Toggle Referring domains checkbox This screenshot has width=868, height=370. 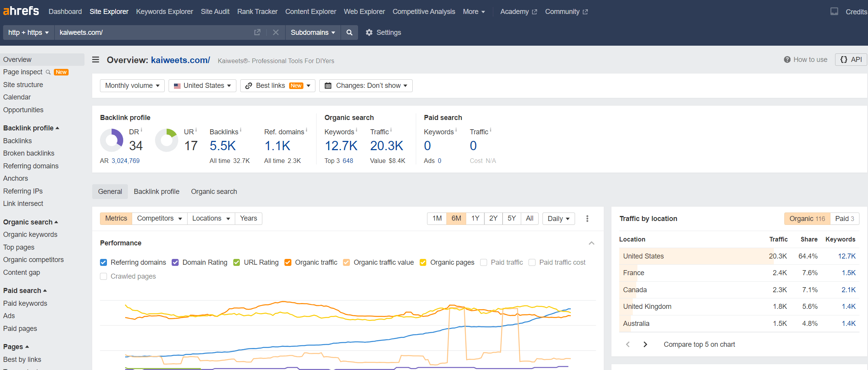pyautogui.click(x=103, y=262)
